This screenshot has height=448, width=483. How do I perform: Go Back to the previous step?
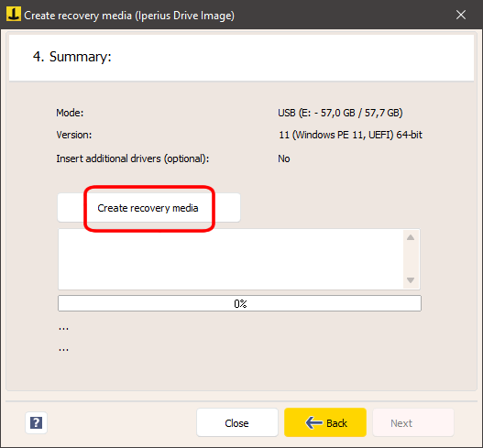point(325,422)
